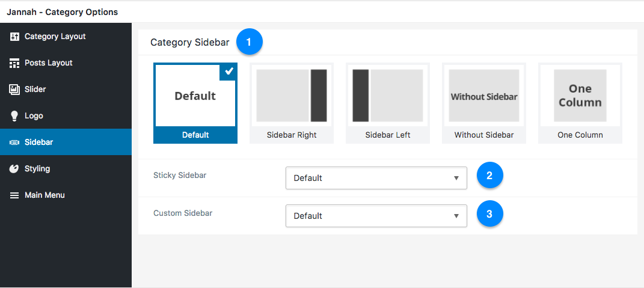Open the Sticky Sidebar dropdown
Viewport: 644px width, 288px height.
click(x=376, y=178)
